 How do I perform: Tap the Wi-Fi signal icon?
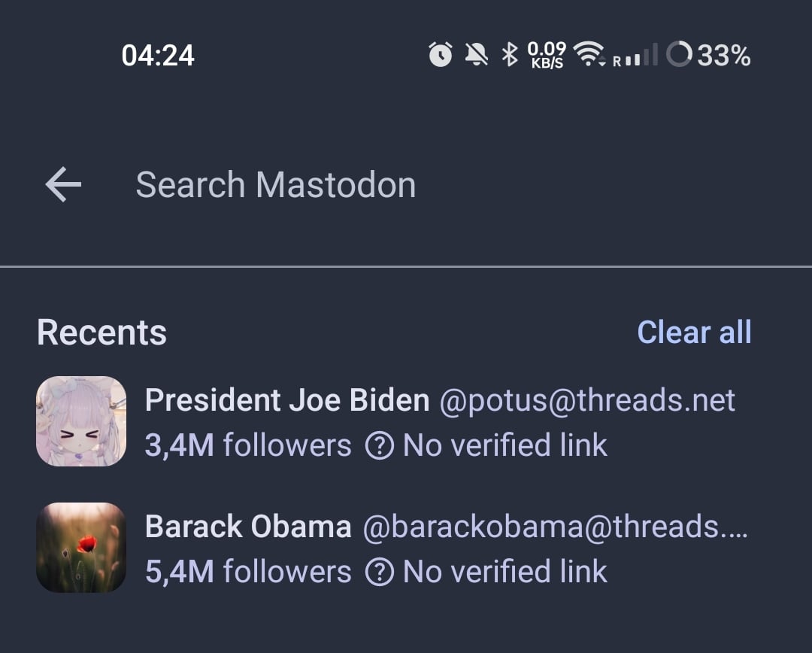(589, 54)
